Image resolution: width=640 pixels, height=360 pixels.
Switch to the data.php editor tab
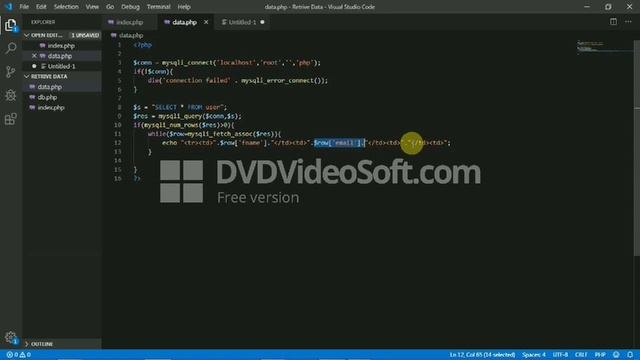[185, 22]
